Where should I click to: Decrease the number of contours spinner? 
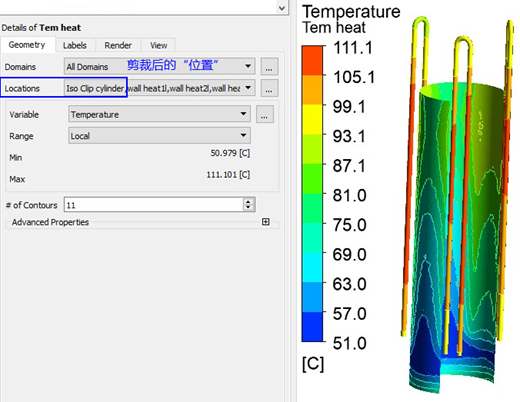(248, 208)
